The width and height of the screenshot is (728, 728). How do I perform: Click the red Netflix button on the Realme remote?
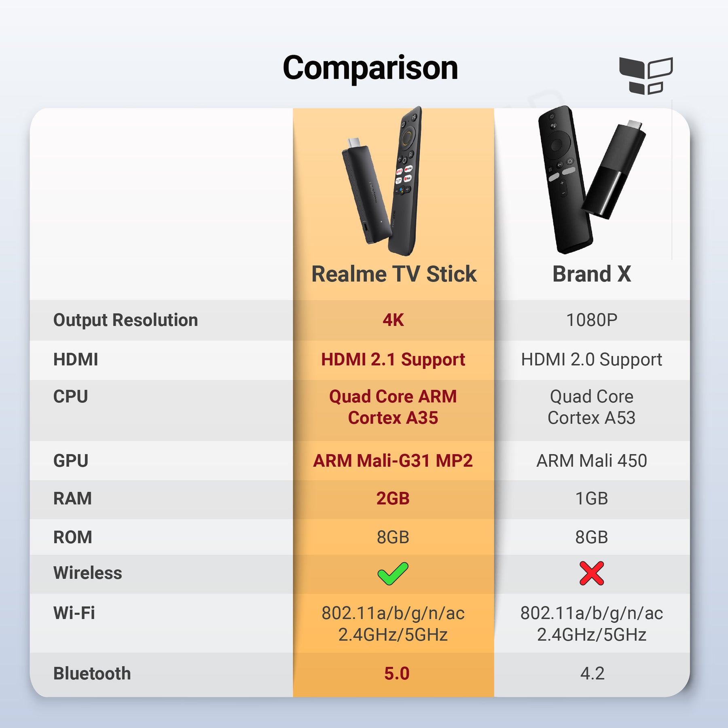point(399,171)
